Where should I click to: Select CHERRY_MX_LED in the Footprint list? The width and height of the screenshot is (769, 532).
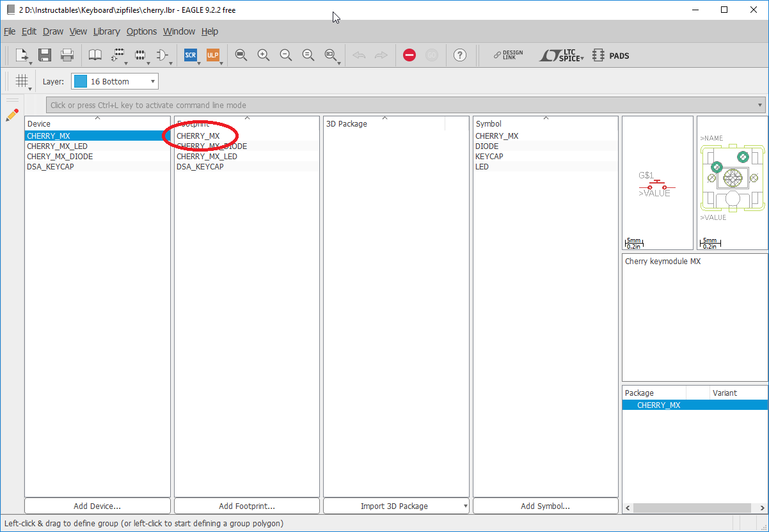tap(247, 157)
